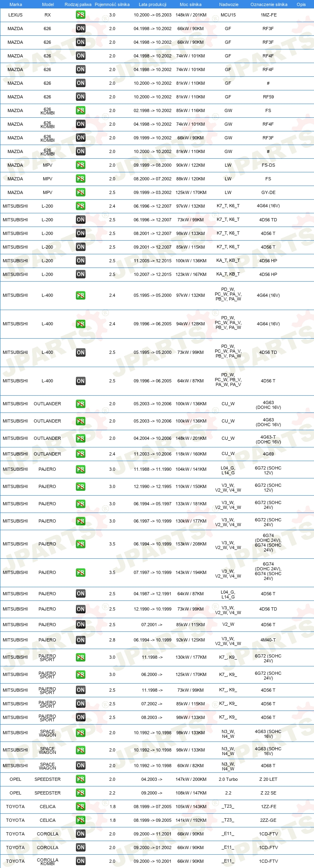
Task: Click engine code 1MZ-FE
Action: tap(269, 15)
